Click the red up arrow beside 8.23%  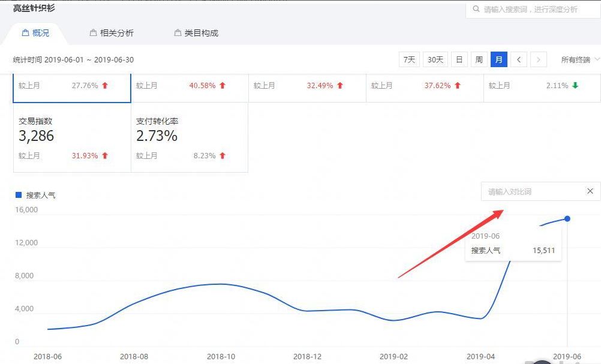222,155
